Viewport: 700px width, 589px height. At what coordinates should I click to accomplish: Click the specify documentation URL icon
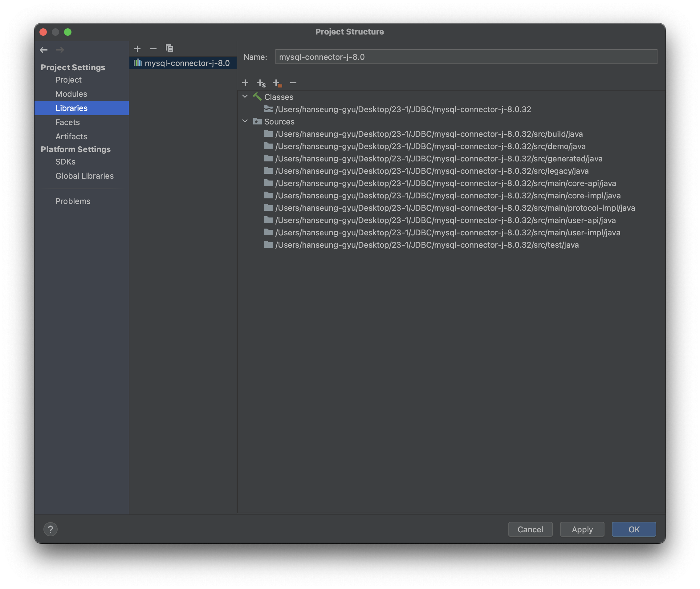[x=261, y=83]
